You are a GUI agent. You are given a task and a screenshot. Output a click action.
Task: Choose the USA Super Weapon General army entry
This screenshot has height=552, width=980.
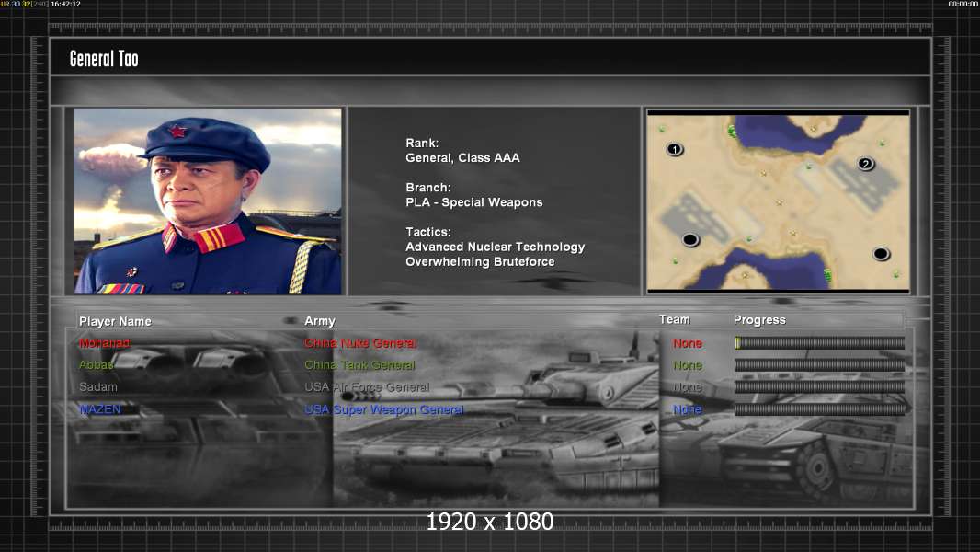tap(383, 409)
